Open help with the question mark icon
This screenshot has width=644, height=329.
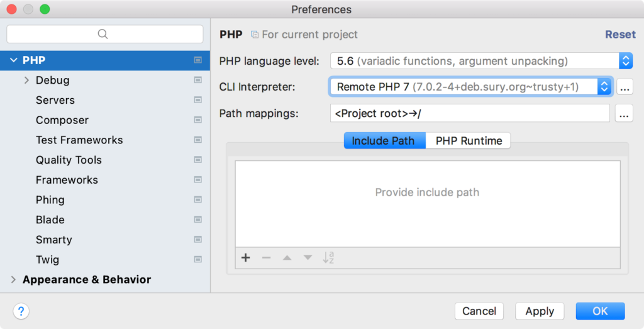(x=21, y=311)
